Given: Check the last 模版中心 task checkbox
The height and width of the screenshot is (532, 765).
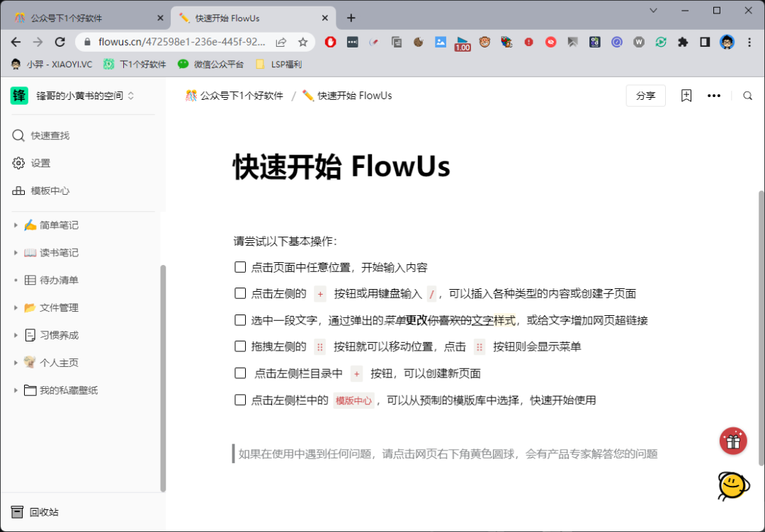Looking at the screenshot, I should click(x=240, y=400).
